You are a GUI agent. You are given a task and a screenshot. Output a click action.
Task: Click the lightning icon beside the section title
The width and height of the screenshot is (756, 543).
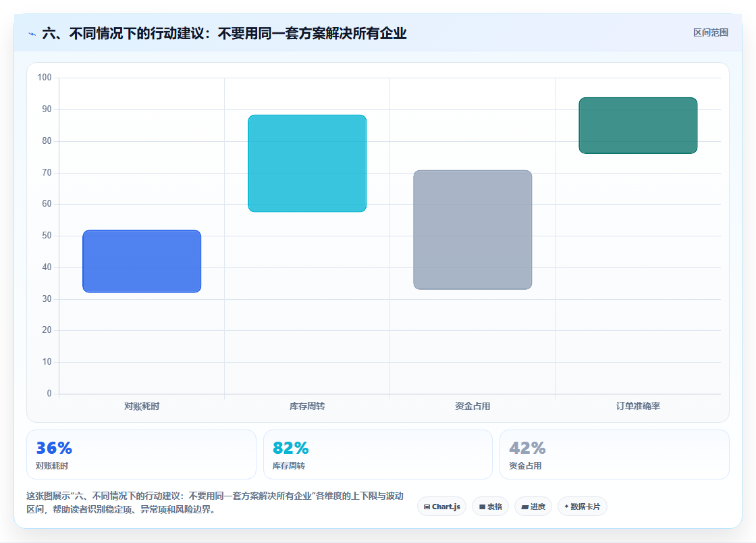32,34
